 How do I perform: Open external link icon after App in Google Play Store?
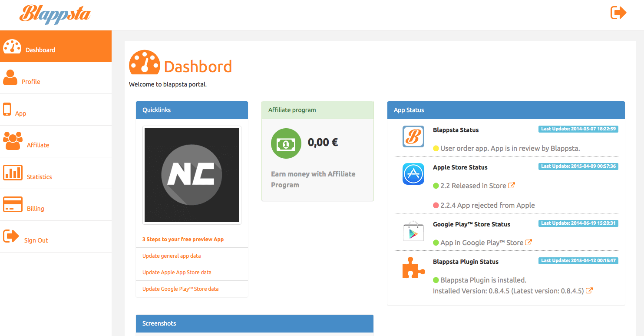coord(528,243)
